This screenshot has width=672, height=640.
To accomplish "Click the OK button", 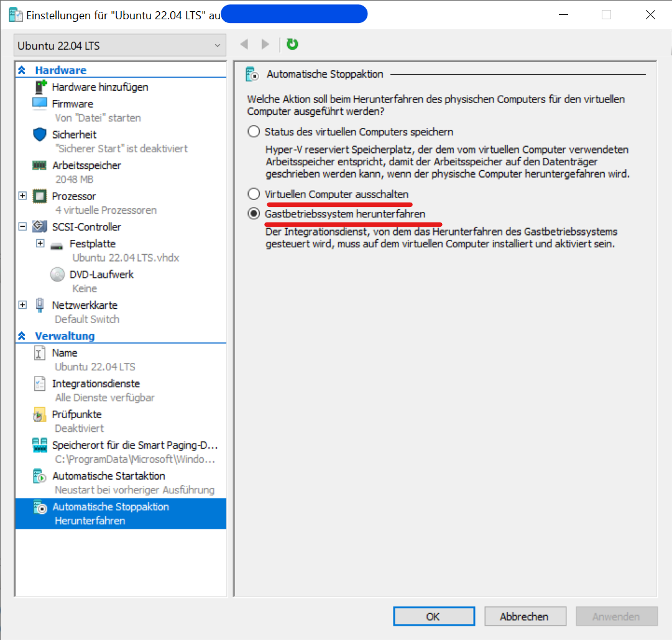I will pyautogui.click(x=434, y=616).
